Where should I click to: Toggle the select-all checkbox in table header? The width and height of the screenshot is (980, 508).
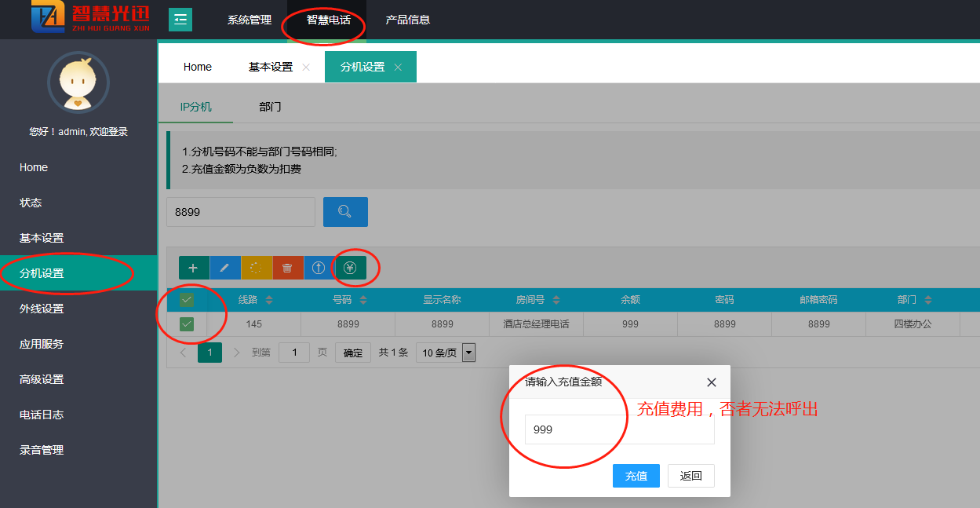tap(187, 300)
